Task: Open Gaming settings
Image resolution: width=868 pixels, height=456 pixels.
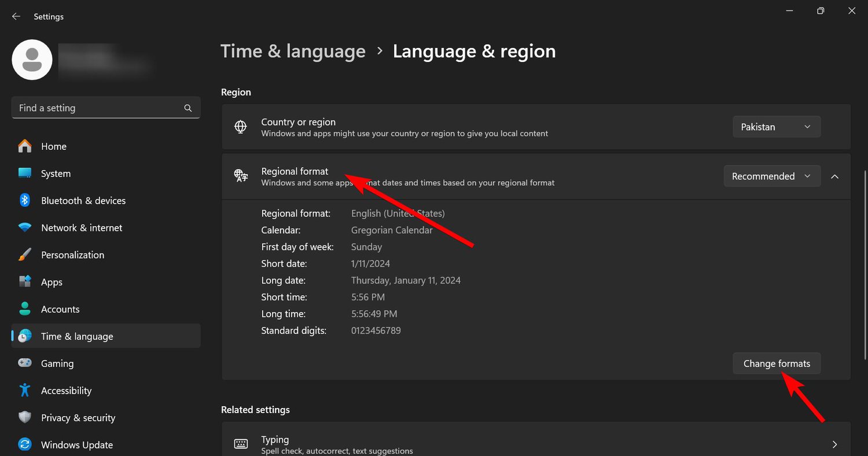Action: 57,363
